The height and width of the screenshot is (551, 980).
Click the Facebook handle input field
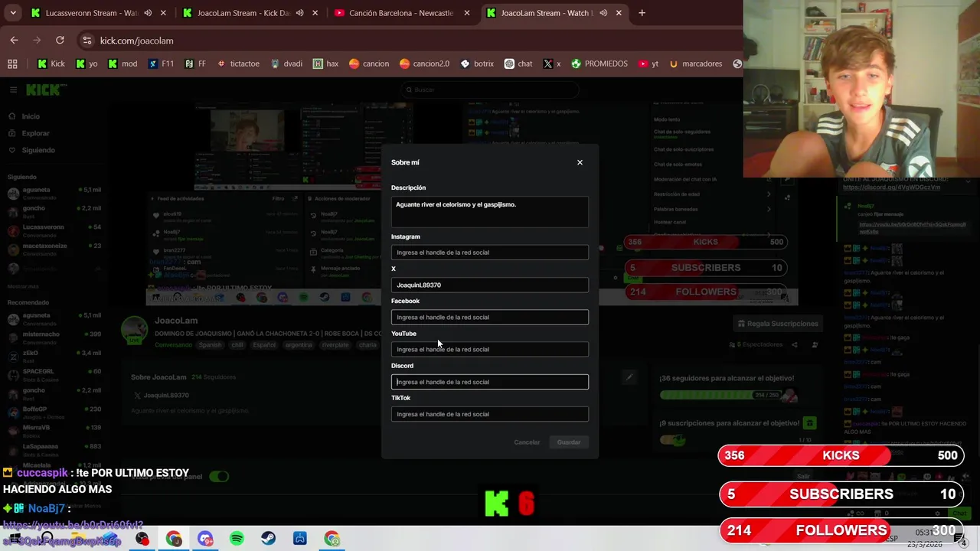click(490, 317)
